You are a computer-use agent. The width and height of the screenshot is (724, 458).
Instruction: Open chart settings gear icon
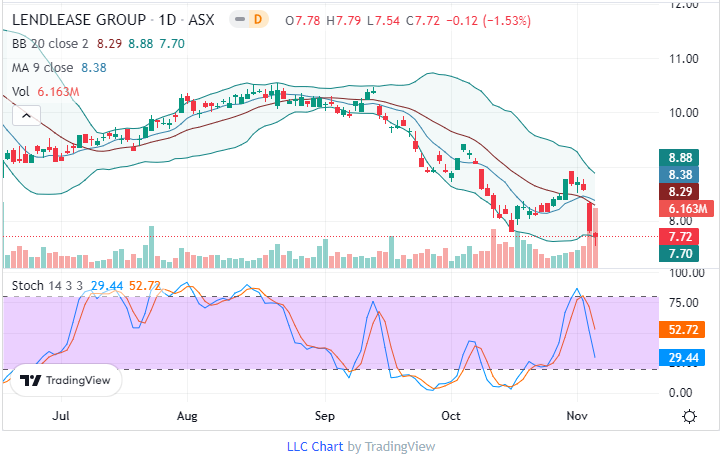689,415
